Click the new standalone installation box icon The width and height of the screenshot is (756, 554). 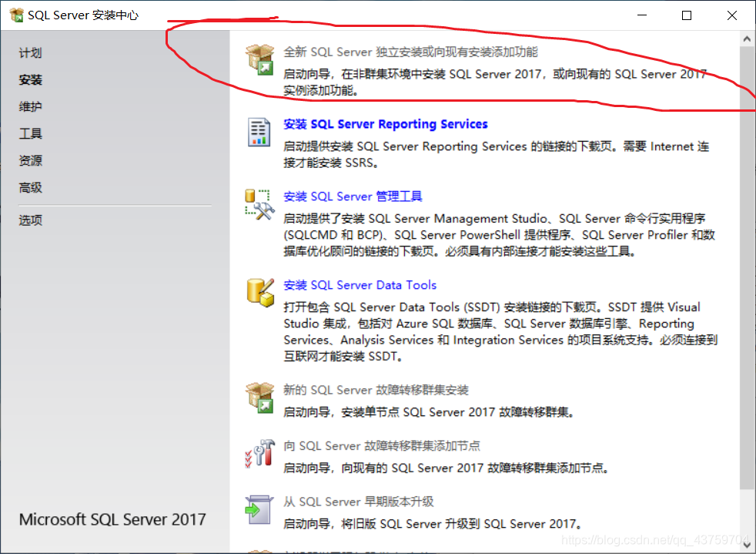pyautogui.click(x=260, y=60)
